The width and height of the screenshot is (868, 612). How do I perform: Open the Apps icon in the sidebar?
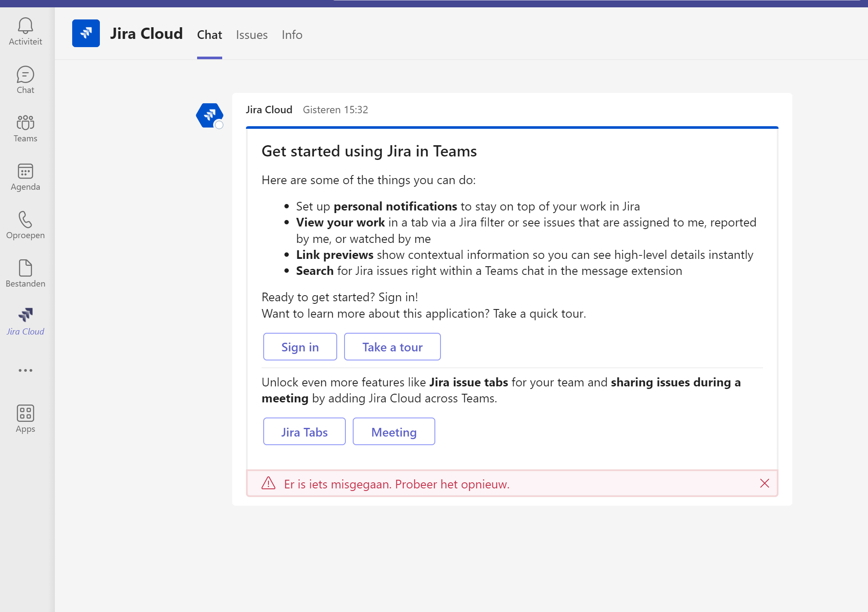point(25,417)
